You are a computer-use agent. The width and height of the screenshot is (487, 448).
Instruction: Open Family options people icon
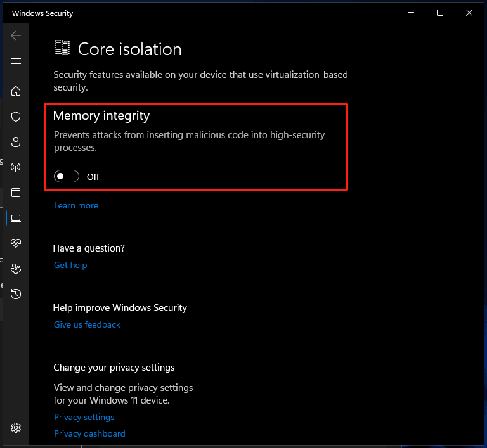point(16,269)
